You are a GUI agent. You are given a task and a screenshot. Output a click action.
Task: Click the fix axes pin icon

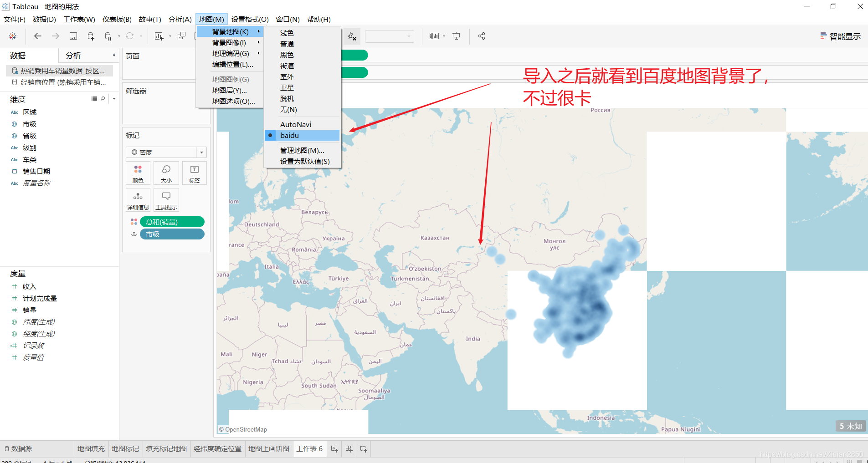[352, 36]
